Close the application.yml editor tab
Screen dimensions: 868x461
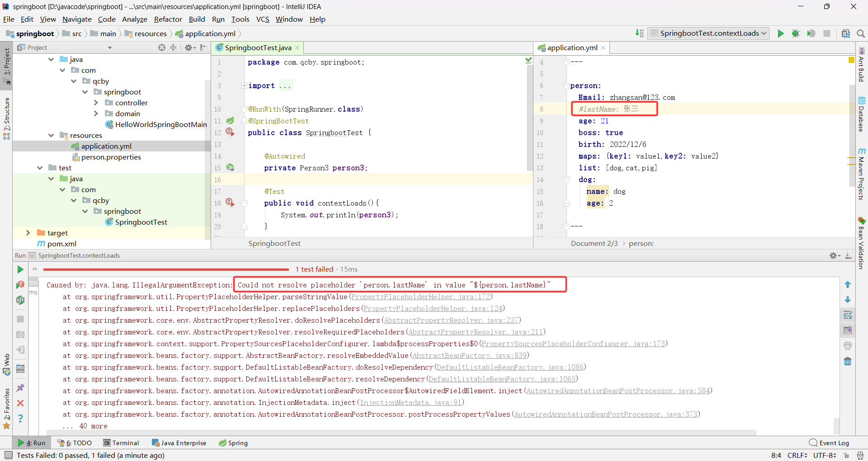604,48
